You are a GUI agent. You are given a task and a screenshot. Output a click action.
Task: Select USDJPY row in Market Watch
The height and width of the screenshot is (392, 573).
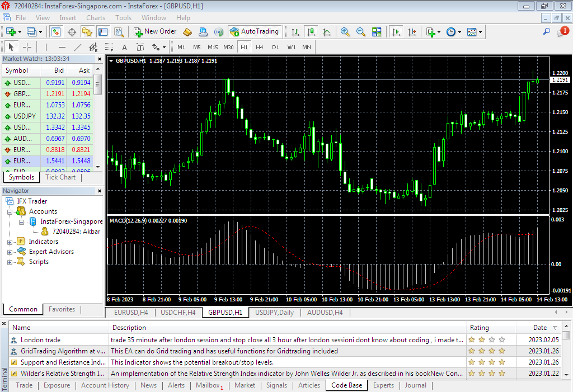click(48, 116)
